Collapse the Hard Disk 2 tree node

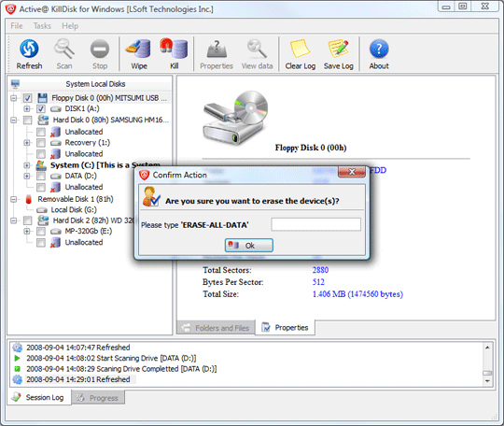pos(13,220)
